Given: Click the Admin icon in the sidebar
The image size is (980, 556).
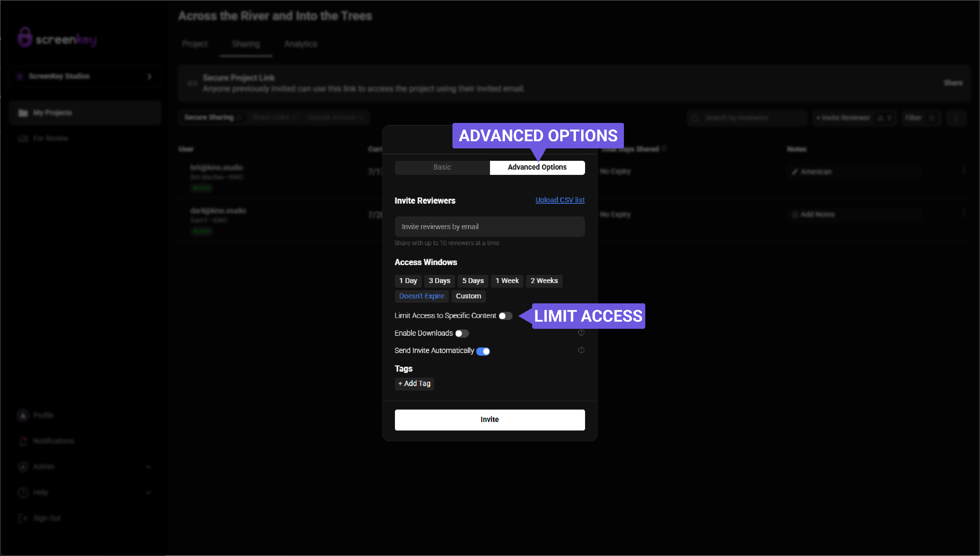Looking at the screenshot, I should pos(23,467).
